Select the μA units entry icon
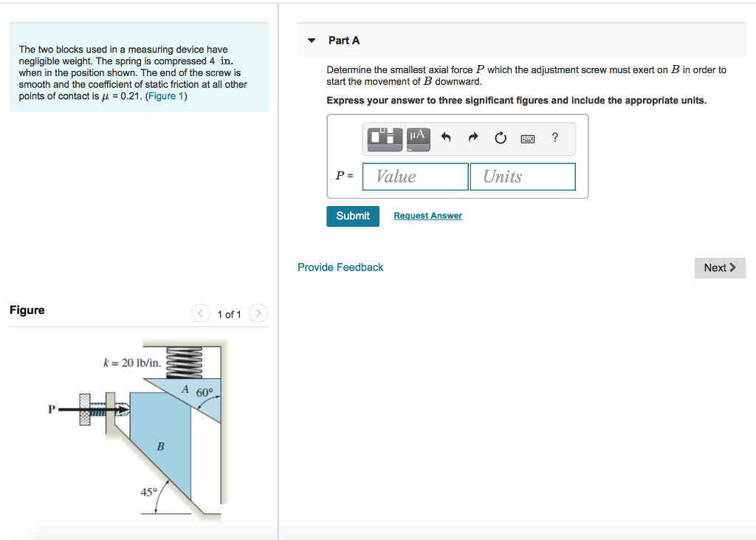 tap(416, 138)
